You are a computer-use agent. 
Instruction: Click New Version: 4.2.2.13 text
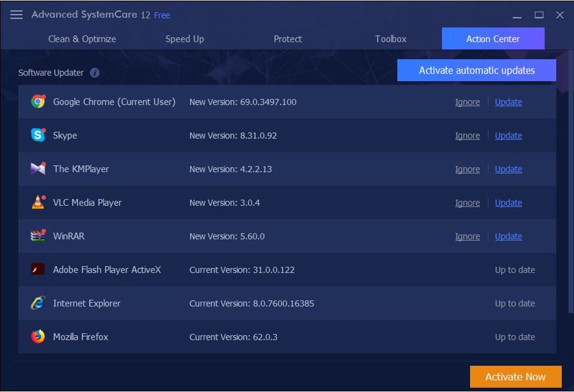231,169
